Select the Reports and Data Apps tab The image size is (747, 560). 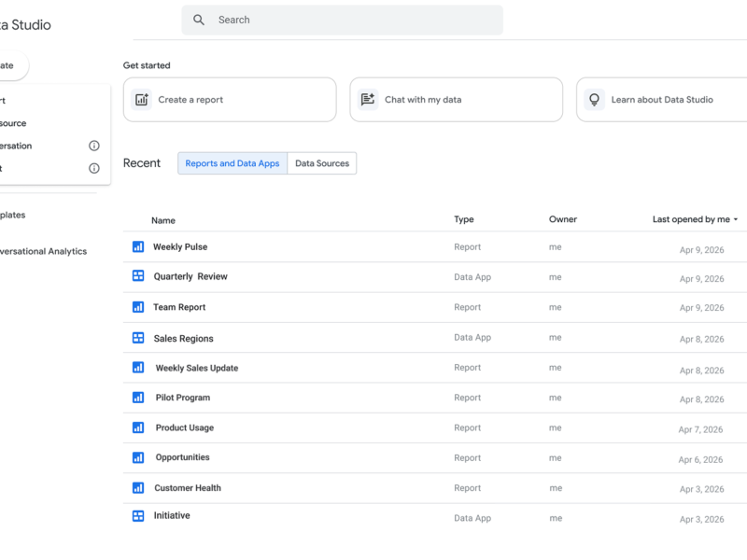(x=233, y=163)
